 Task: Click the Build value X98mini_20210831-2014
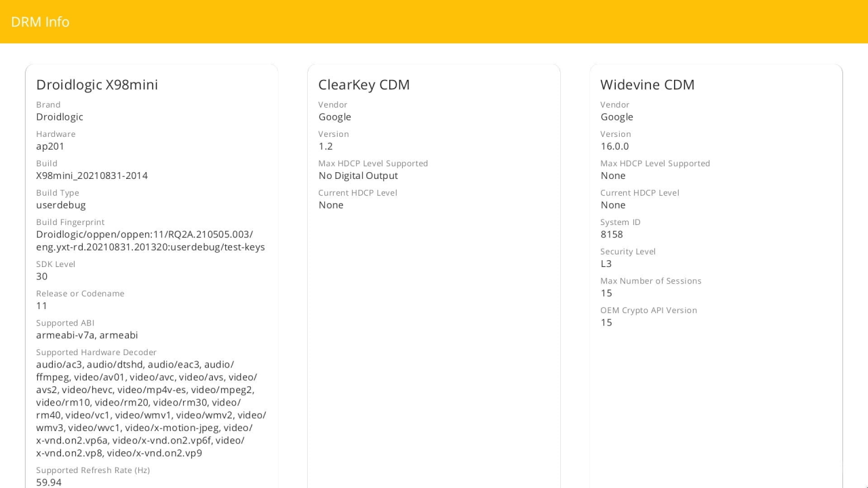pos(92,176)
